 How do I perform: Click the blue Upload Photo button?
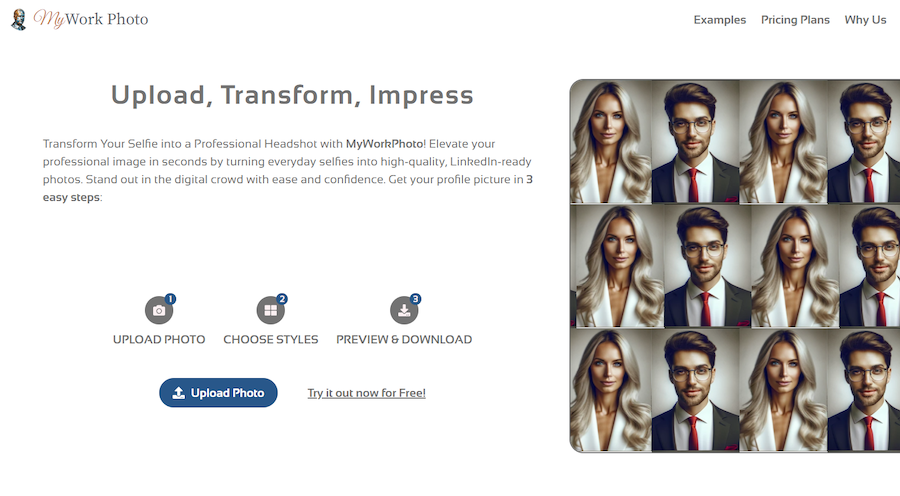[218, 393]
